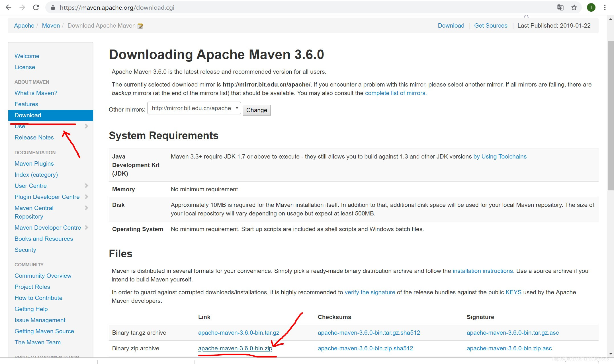Open The Maven Team link

point(38,342)
